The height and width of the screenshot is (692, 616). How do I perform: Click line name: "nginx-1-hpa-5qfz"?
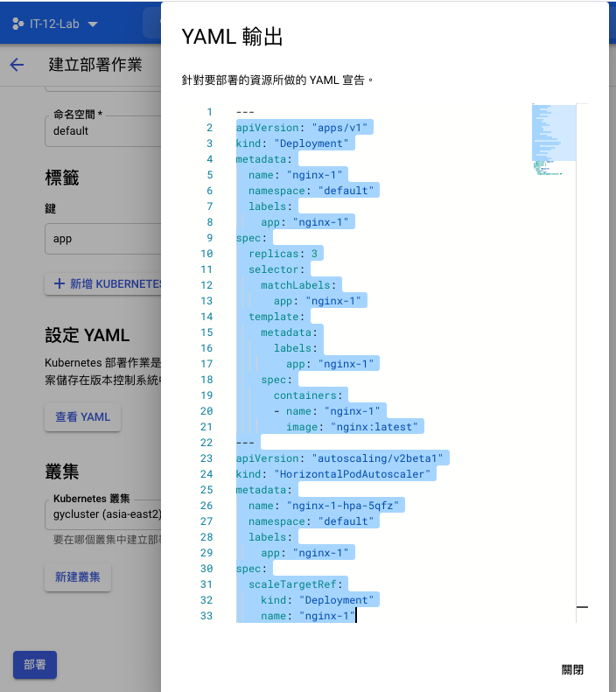(x=324, y=506)
